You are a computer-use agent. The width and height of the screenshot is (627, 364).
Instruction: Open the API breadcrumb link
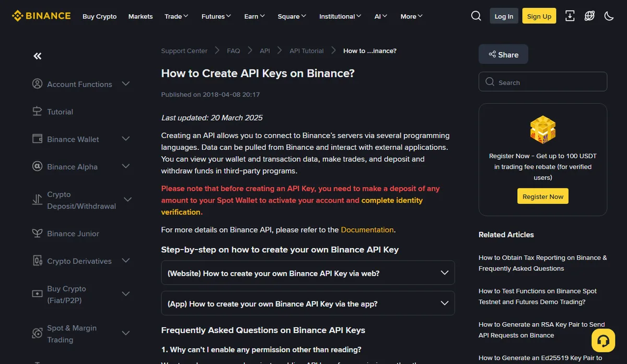[x=265, y=51]
